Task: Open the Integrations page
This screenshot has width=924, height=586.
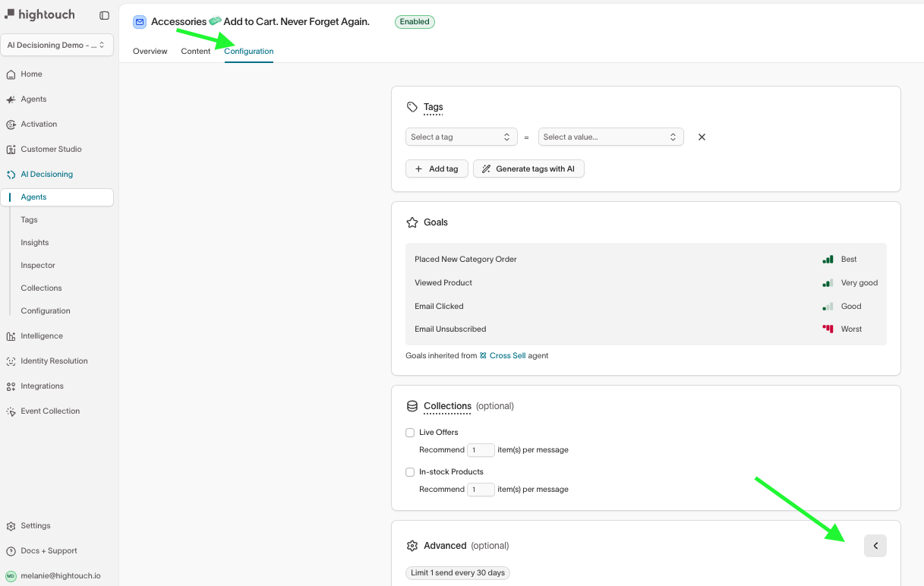Action: [43, 386]
